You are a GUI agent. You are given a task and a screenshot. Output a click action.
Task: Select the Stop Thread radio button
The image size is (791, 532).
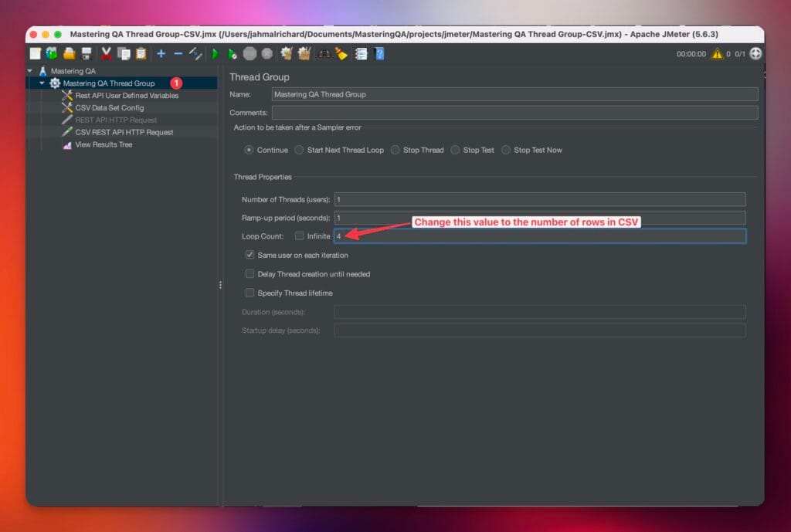coord(395,150)
